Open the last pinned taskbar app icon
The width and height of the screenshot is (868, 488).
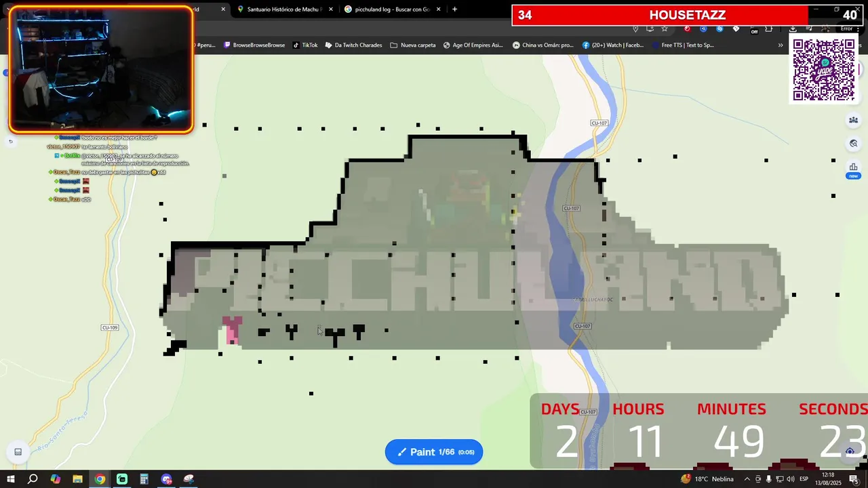tap(189, 479)
